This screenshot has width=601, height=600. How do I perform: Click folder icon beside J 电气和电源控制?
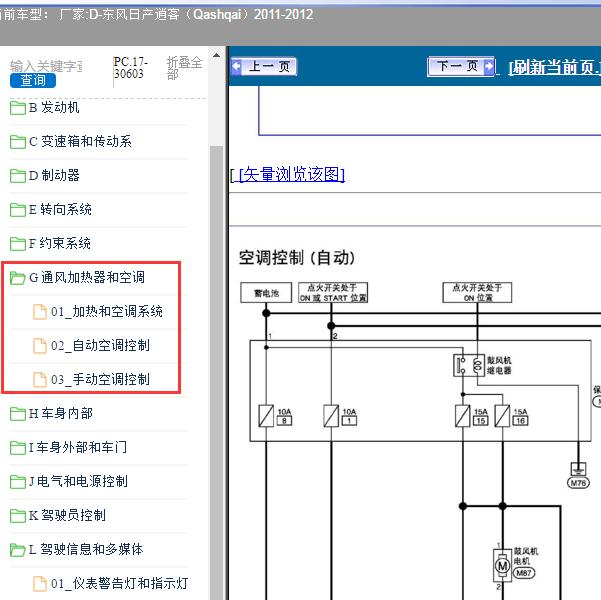[18, 482]
